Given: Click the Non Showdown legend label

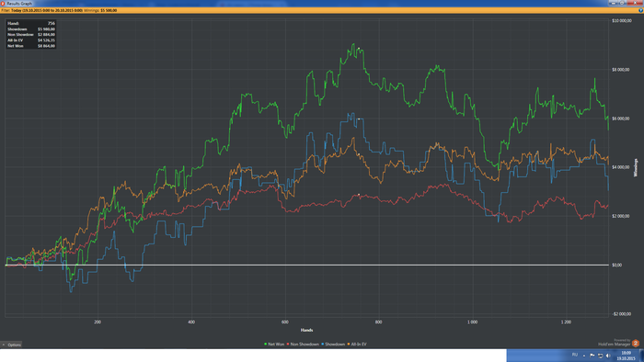Looking at the screenshot, I should tap(305, 345).
